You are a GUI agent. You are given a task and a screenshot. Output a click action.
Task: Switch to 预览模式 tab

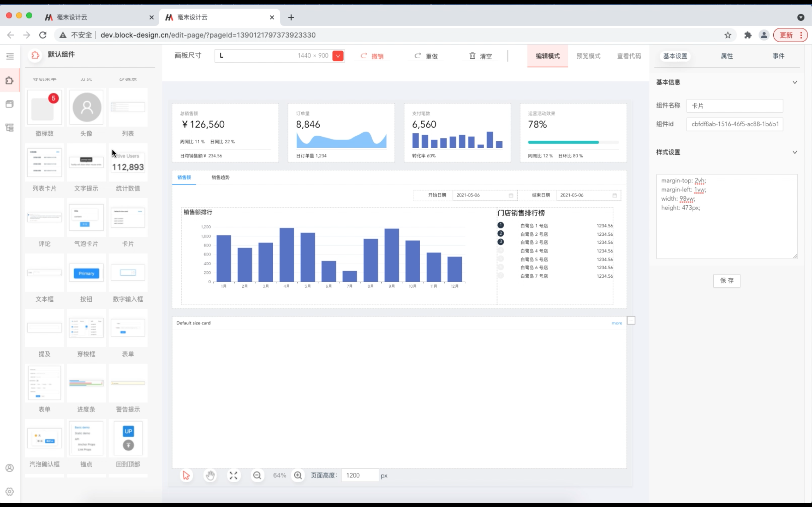[x=588, y=56]
